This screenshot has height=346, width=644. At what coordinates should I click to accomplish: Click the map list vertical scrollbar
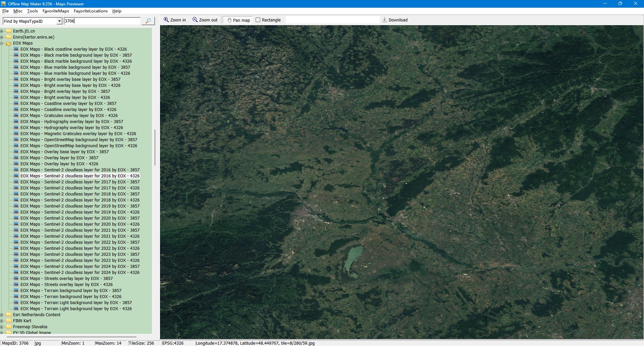pos(155,148)
